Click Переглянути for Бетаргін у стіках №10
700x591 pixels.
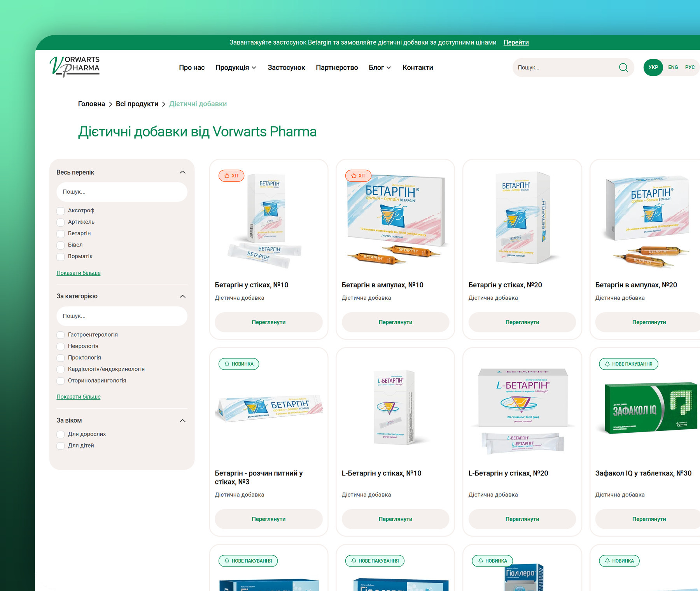pos(269,322)
